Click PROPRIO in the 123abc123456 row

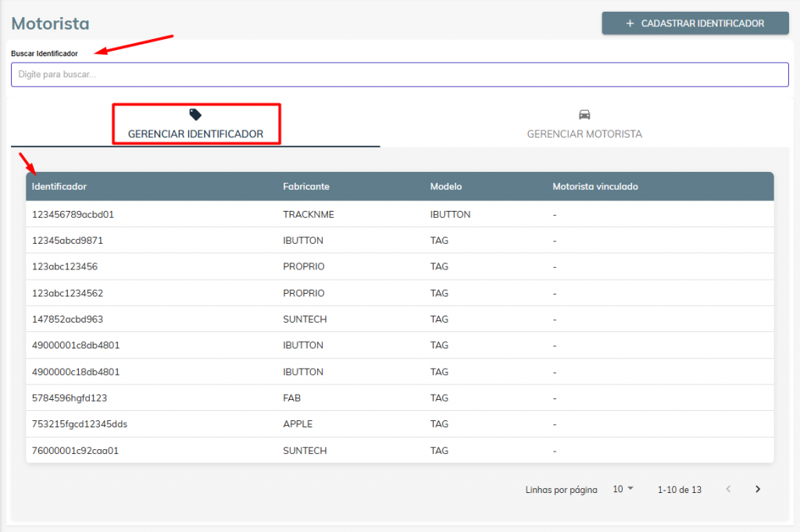pyautogui.click(x=304, y=266)
